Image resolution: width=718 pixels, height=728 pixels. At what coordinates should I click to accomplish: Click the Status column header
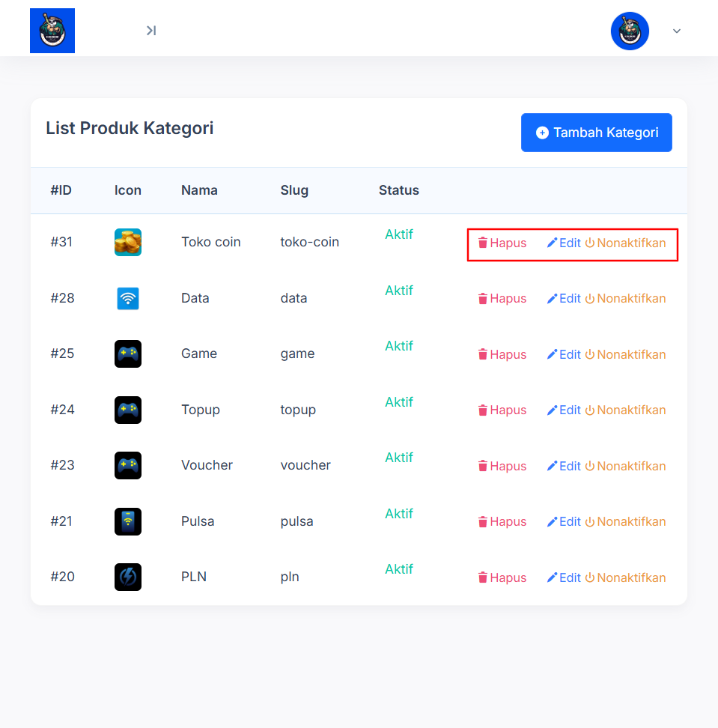pyautogui.click(x=399, y=190)
